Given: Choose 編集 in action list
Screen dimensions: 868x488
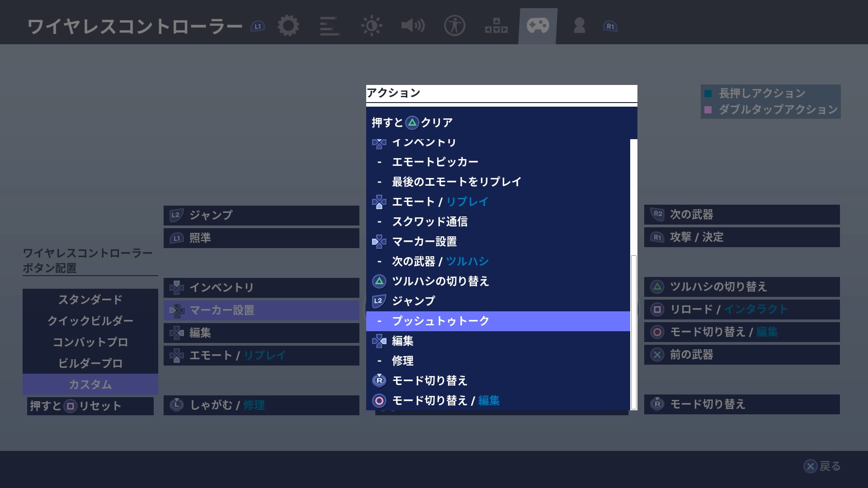Looking at the screenshot, I should (498, 341).
